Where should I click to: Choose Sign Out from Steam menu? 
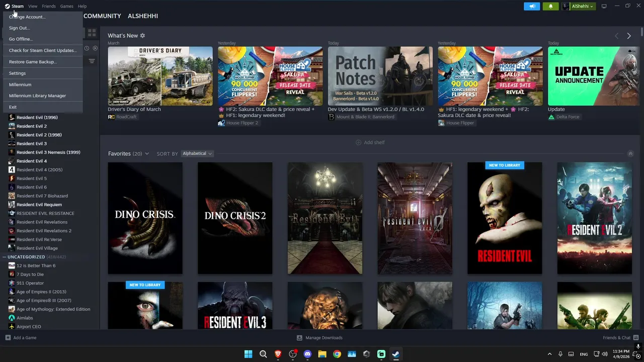click(x=20, y=28)
